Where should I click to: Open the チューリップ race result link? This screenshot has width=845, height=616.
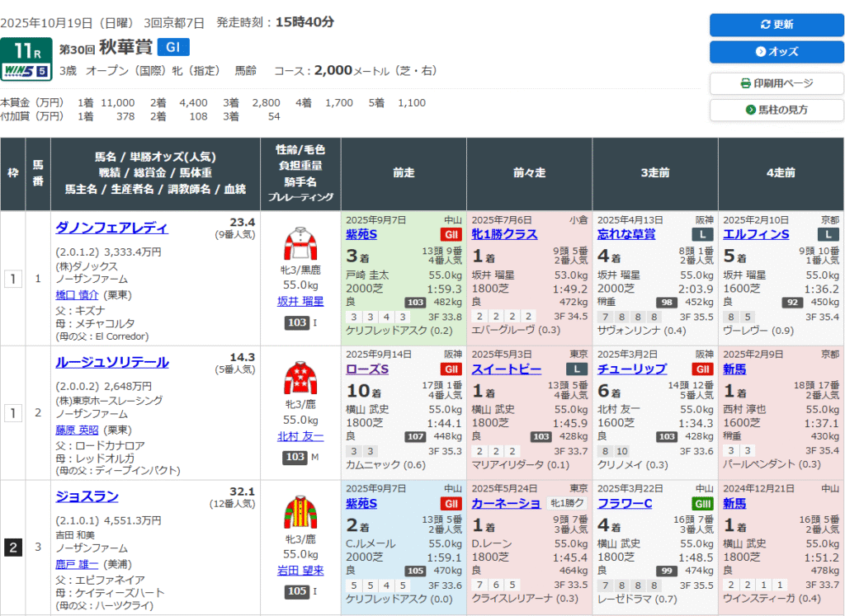tap(631, 369)
